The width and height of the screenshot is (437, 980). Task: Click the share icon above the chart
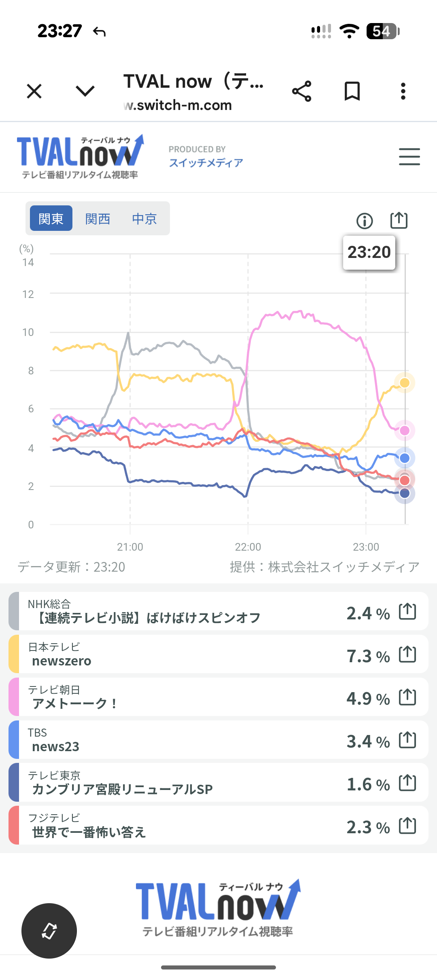399,221
